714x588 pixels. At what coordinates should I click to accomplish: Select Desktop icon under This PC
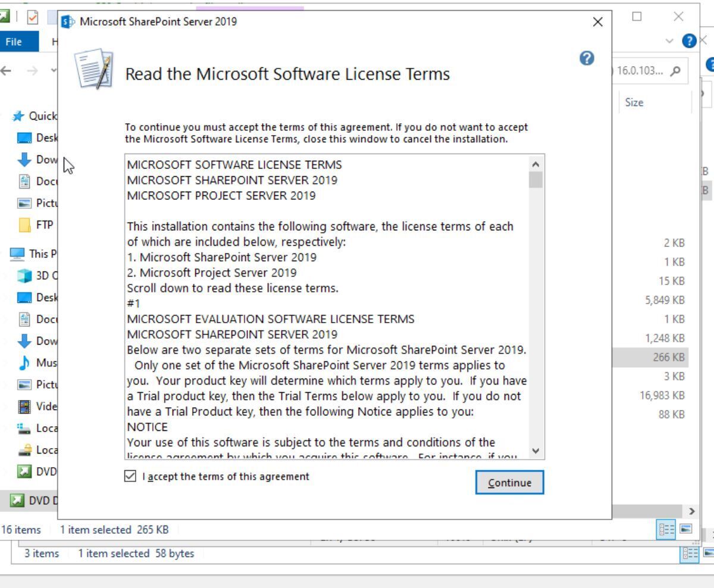coord(24,297)
